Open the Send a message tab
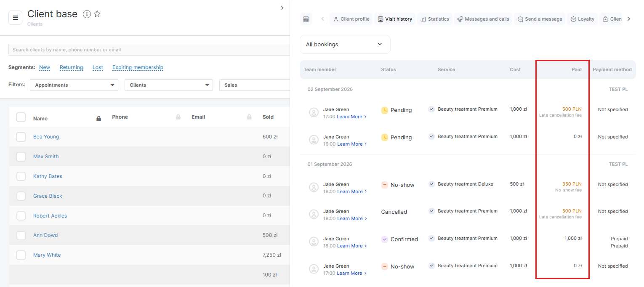644x287 pixels. point(540,19)
